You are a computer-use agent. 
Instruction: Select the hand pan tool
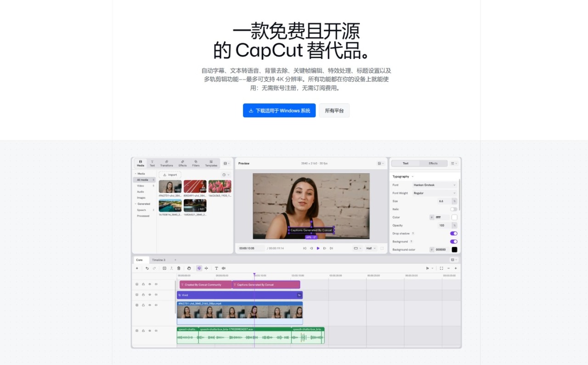tap(189, 268)
